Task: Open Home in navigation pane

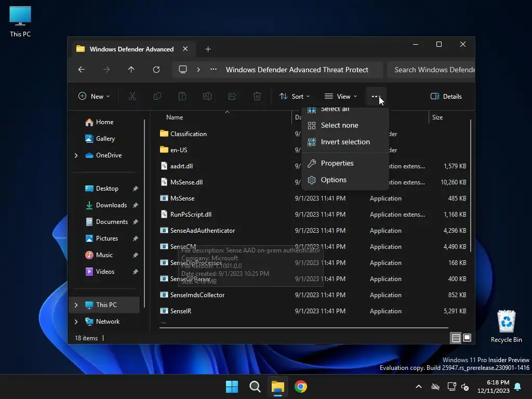Action: pos(104,122)
